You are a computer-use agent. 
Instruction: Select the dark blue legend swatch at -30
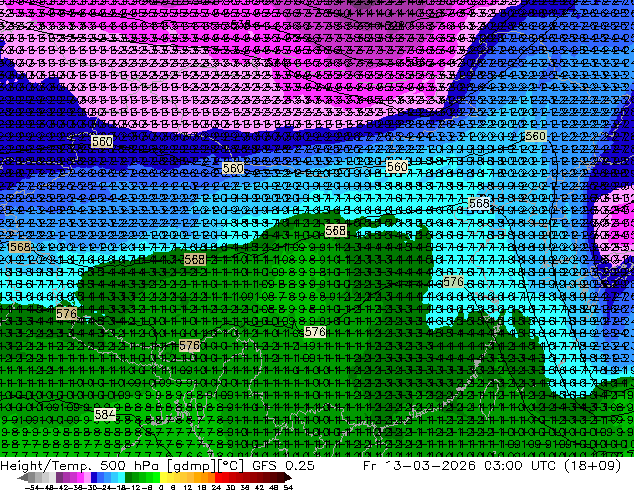[x=94, y=477]
